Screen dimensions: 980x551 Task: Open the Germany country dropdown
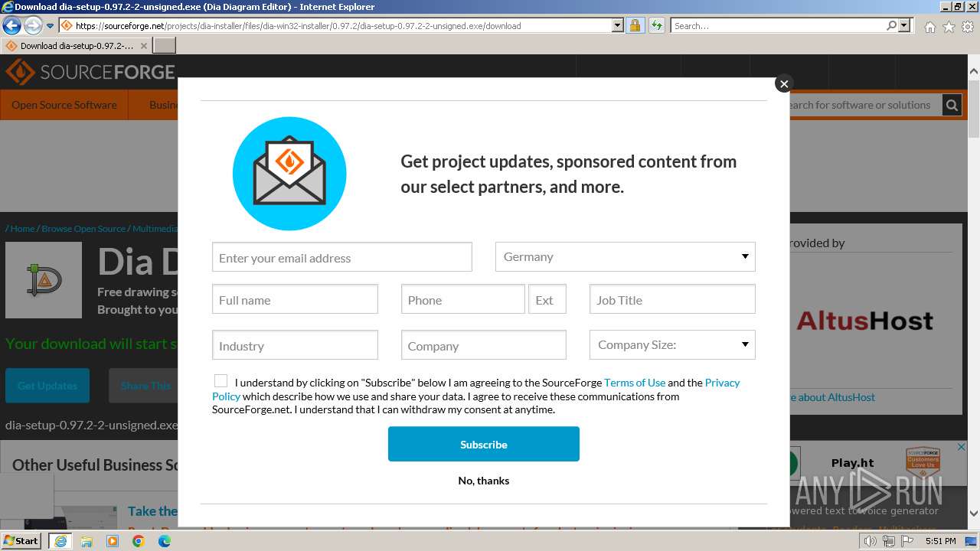[x=626, y=256]
